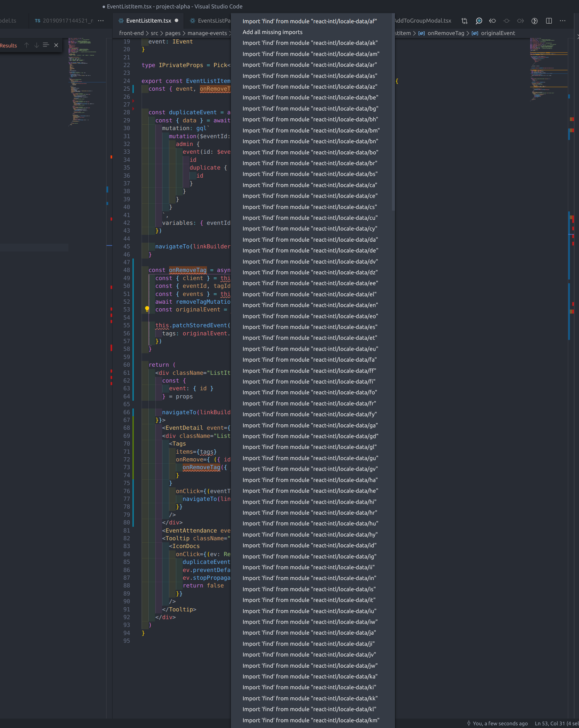Open the src breadcrumb dropdown
The height and width of the screenshot is (728, 579).
tap(154, 33)
